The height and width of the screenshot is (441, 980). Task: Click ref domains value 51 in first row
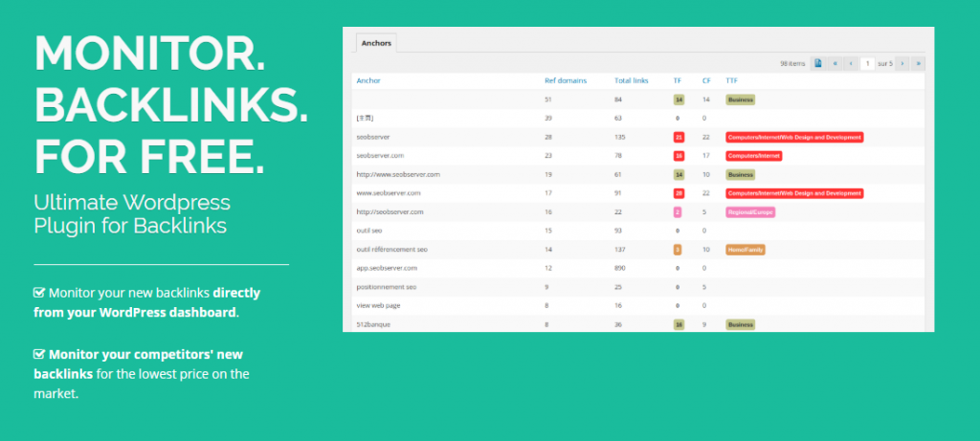pyautogui.click(x=548, y=99)
